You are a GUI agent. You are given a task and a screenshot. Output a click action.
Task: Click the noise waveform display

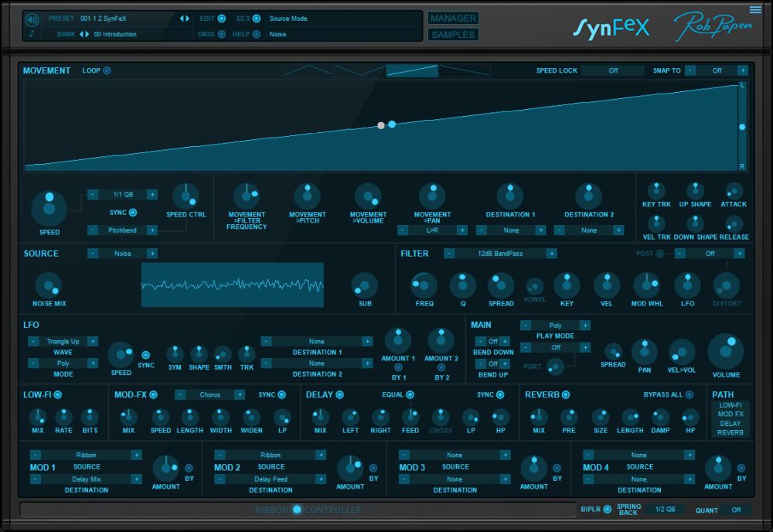pos(232,284)
